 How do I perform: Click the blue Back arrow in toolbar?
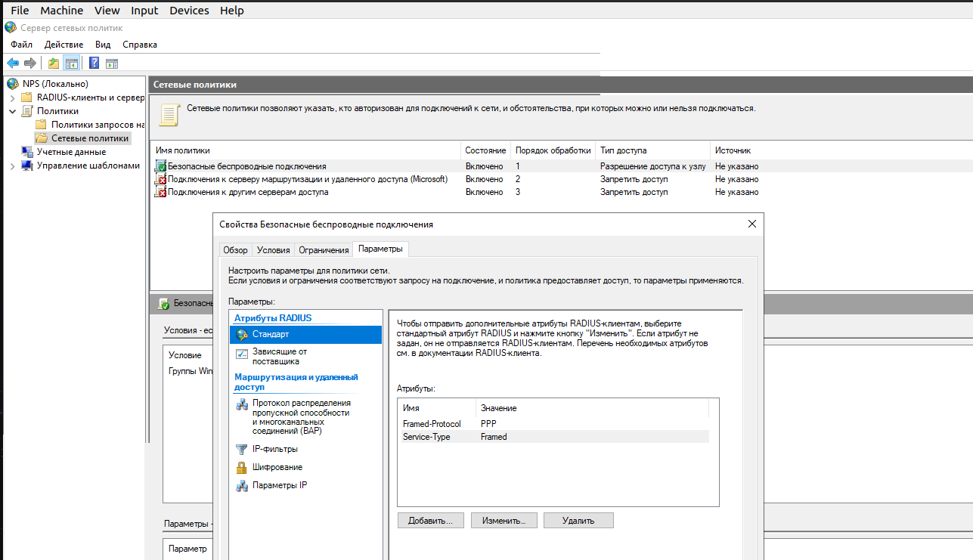(13, 63)
